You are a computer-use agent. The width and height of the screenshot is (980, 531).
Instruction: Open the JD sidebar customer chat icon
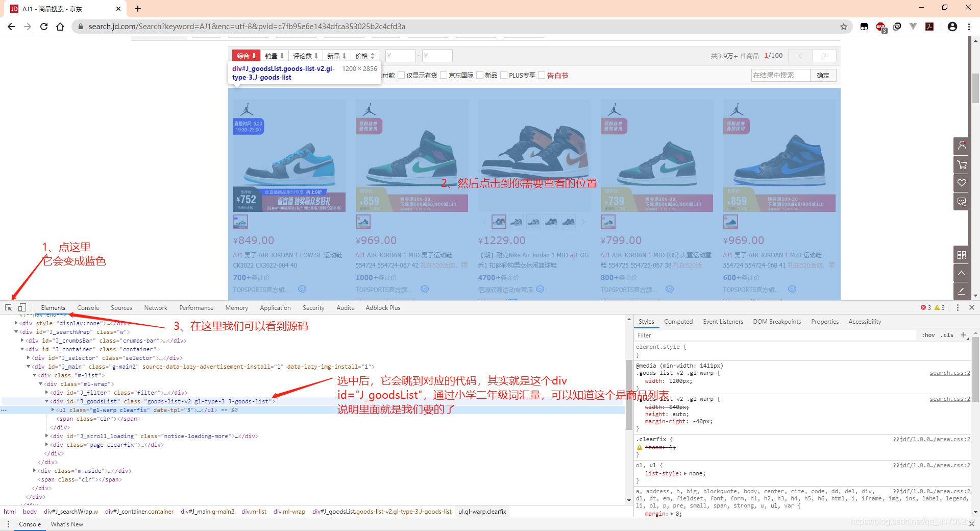(962, 201)
